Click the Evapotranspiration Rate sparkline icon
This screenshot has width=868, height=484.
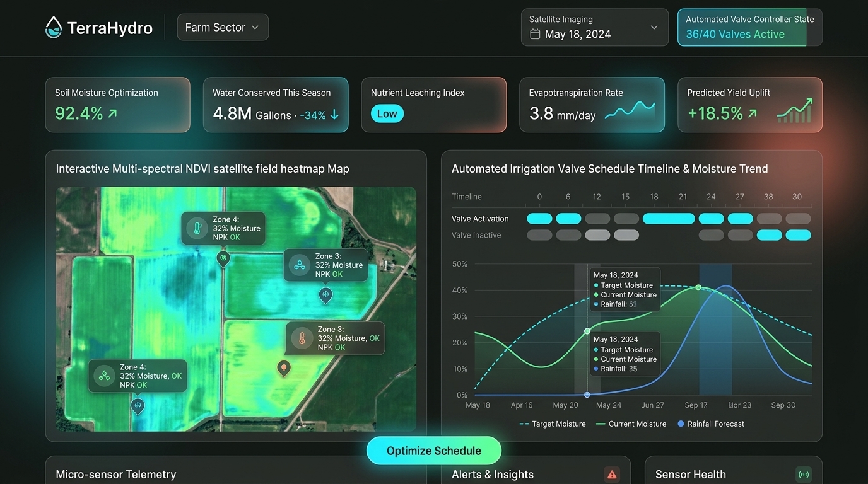coord(630,111)
